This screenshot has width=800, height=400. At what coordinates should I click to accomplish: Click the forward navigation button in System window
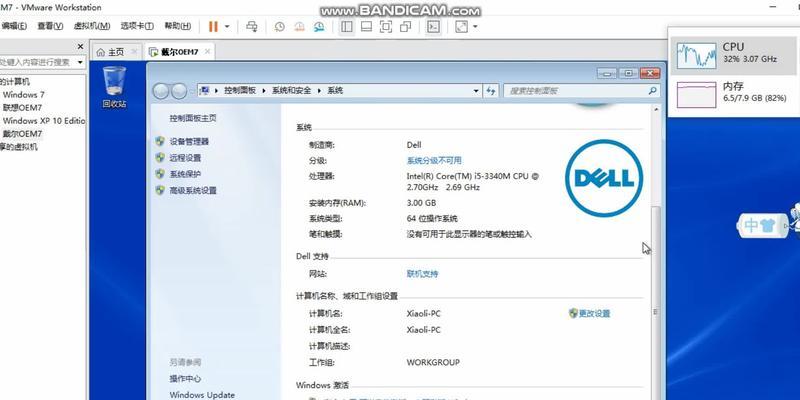[x=179, y=91]
